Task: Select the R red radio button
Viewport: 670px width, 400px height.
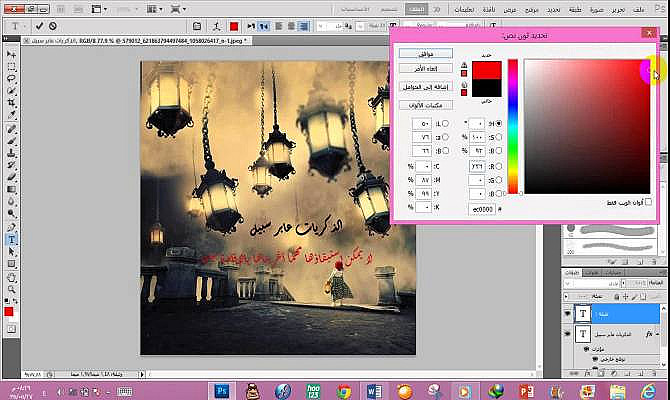Action: [499, 166]
